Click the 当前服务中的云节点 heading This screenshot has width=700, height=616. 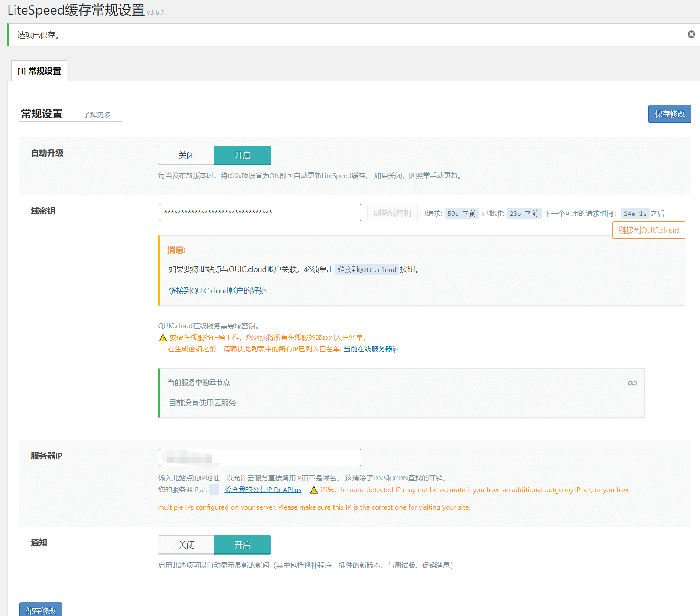[x=198, y=382]
